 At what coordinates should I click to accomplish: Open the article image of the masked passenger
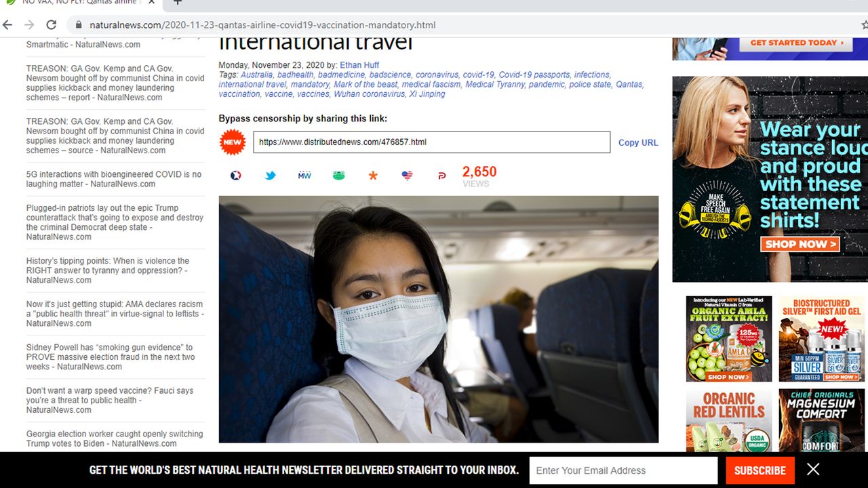pos(438,319)
